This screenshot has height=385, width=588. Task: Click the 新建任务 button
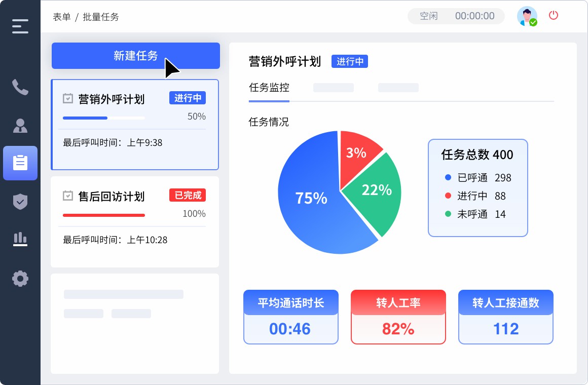click(135, 56)
